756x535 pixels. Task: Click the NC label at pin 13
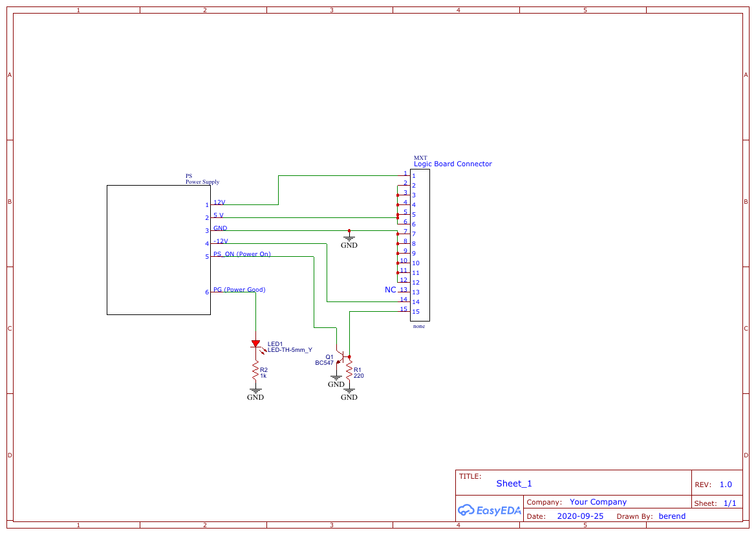[x=390, y=289]
